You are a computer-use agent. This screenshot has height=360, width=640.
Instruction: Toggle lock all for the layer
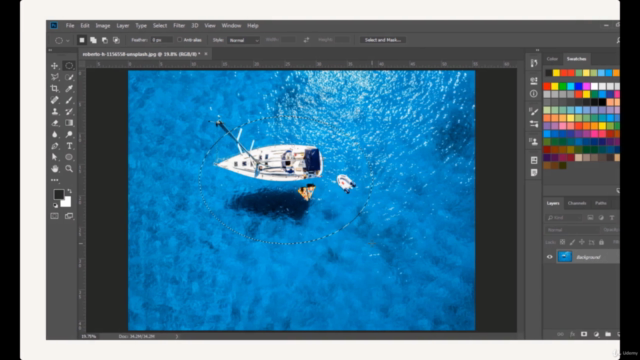(601, 242)
